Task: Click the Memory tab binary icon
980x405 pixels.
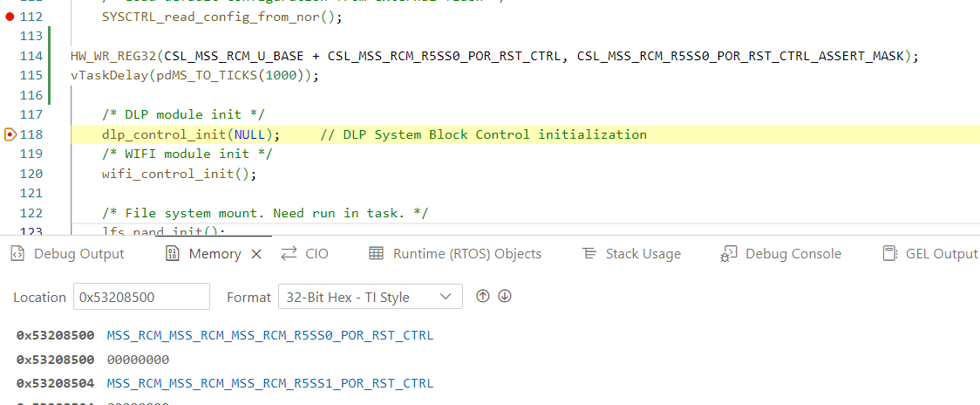Action: pyautogui.click(x=172, y=253)
